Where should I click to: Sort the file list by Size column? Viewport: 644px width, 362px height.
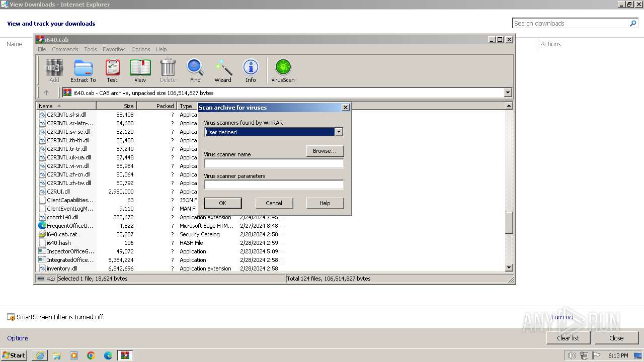click(x=116, y=106)
